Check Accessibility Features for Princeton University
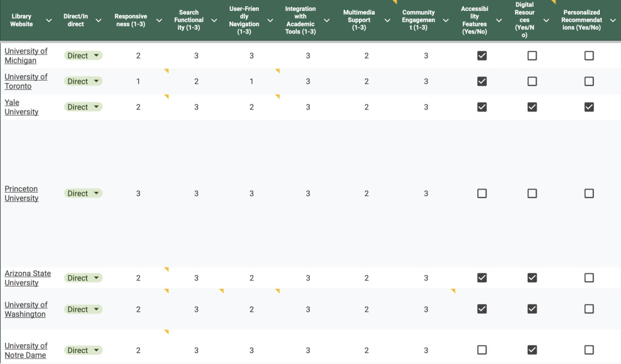The image size is (621, 364). (482, 193)
